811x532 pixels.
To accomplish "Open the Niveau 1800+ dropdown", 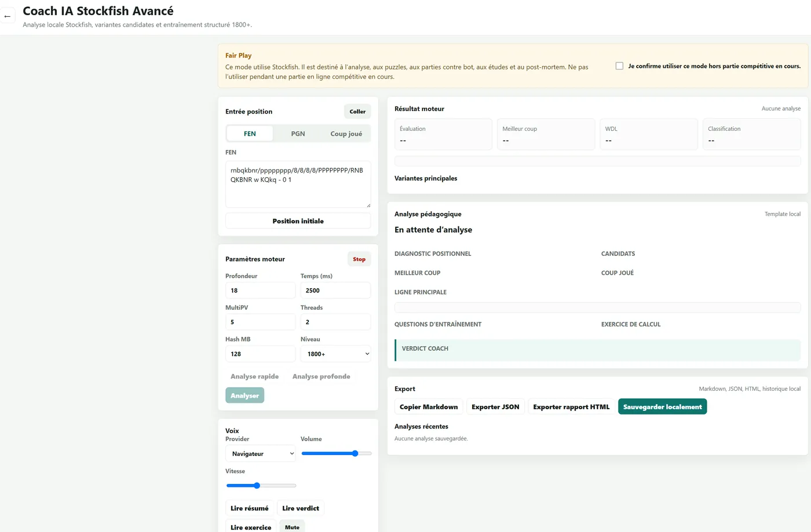I will pos(335,354).
